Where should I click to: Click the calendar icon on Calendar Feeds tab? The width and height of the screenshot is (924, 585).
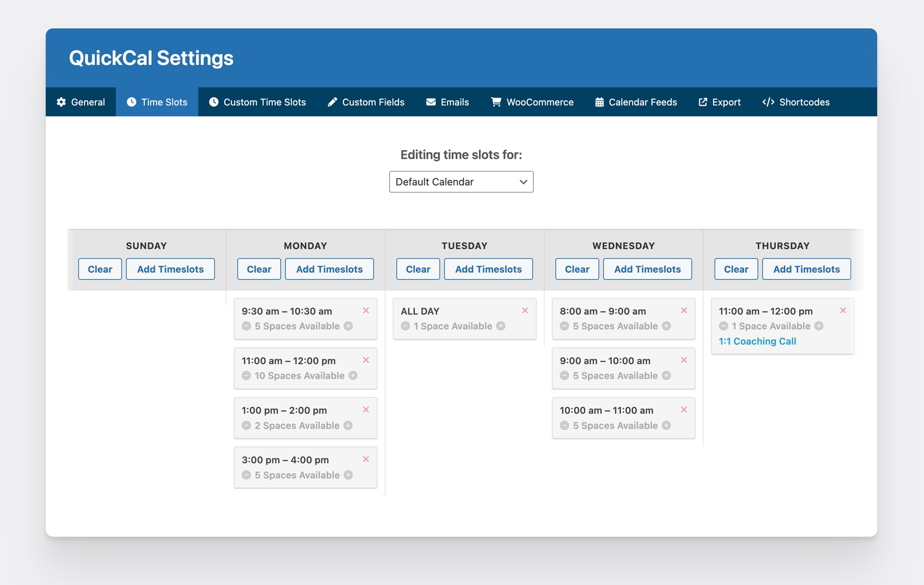(x=599, y=102)
